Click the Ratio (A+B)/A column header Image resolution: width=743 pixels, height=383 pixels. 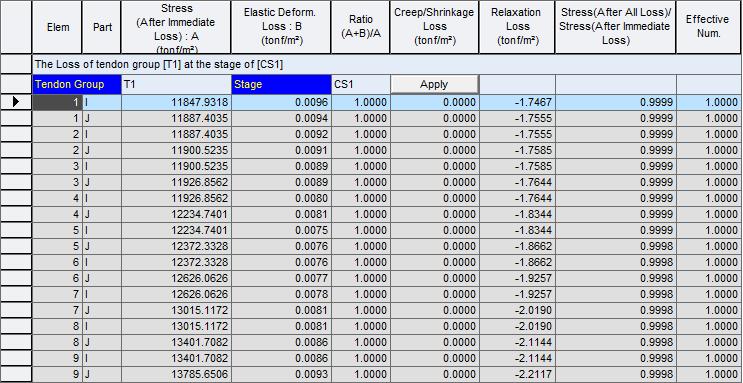click(360, 27)
